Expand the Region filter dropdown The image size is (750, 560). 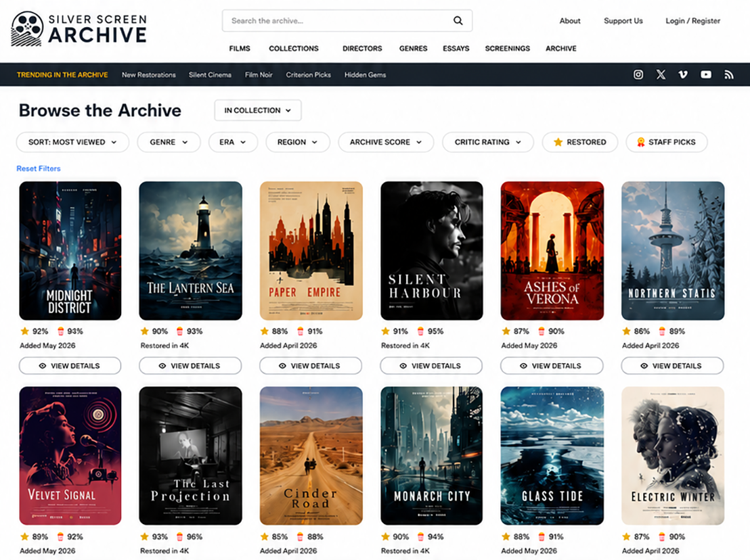pos(298,142)
